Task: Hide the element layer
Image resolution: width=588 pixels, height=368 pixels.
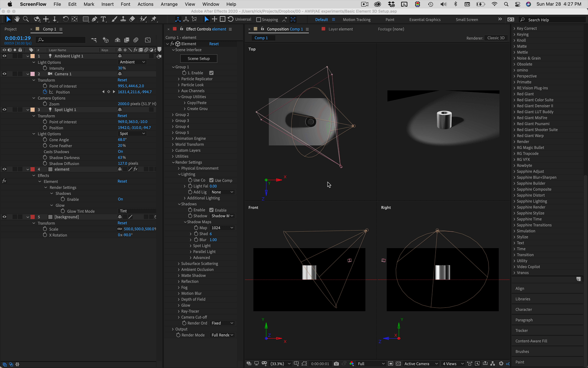Action: pyautogui.click(x=5, y=169)
